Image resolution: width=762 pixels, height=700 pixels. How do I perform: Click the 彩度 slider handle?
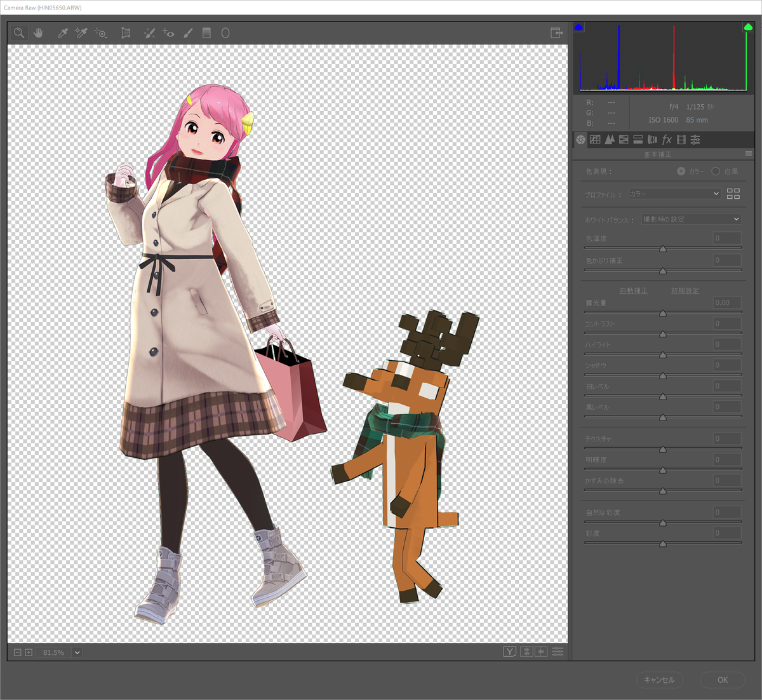pyautogui.click(x=662, y=544)
